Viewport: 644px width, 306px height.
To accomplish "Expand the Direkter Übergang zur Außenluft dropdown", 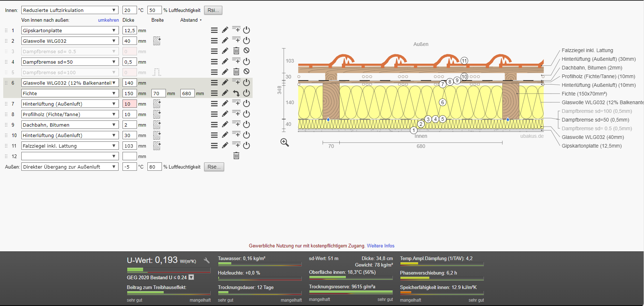I will 70,167.
